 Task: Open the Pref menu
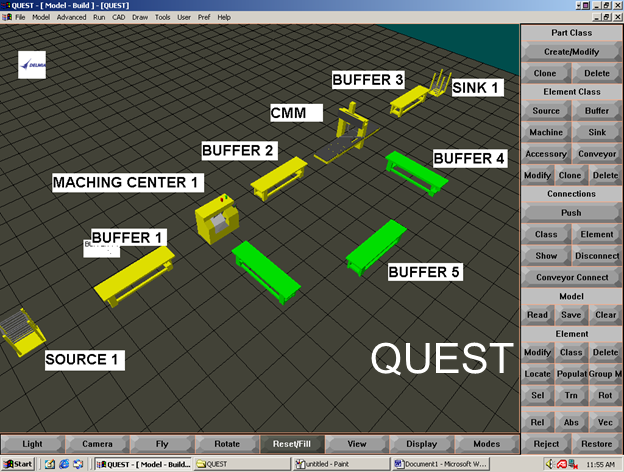(204, 17)
